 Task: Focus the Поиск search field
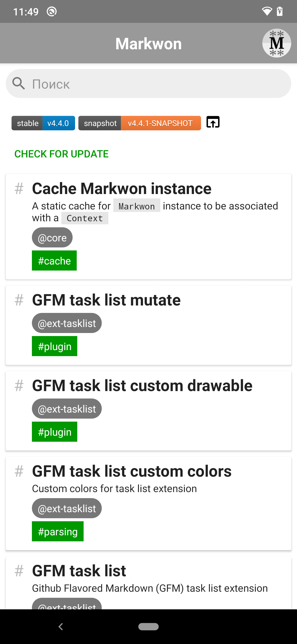148,84
